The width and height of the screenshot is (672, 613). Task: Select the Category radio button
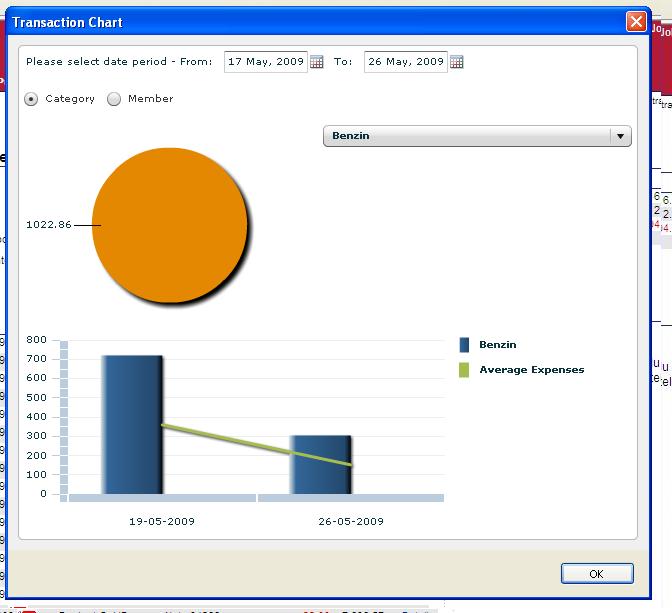(x=32, y=99)
